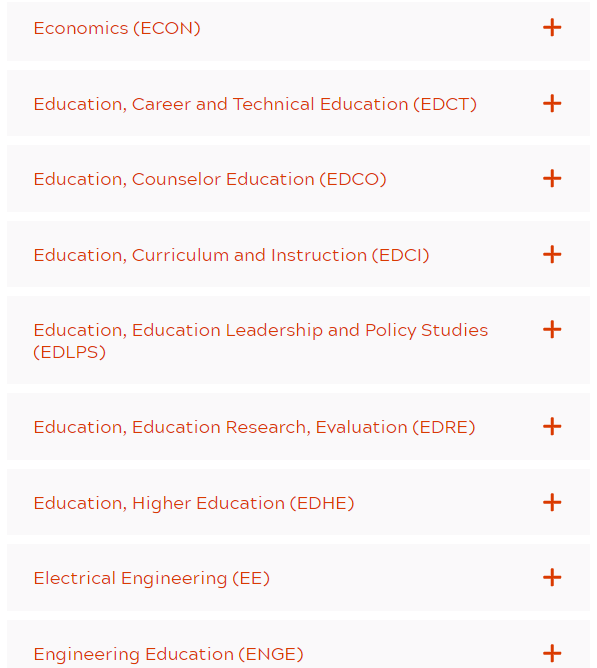Image resolution: width=597 pixels, height=668 pixels.
Task: Select the Economics (ECON) heading text
Action: (117, 29)
